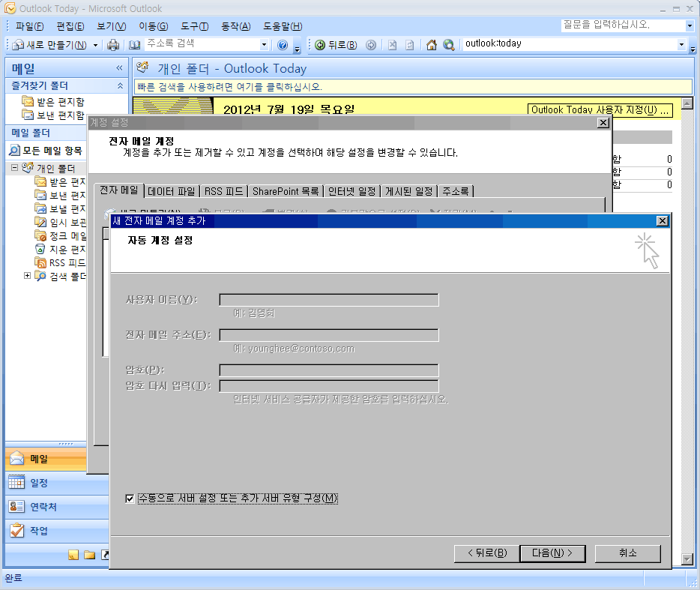This screenshot has height=590, width=700.
Task: Open the help question box dropdown arrow
Action: (x=690, y=26)
